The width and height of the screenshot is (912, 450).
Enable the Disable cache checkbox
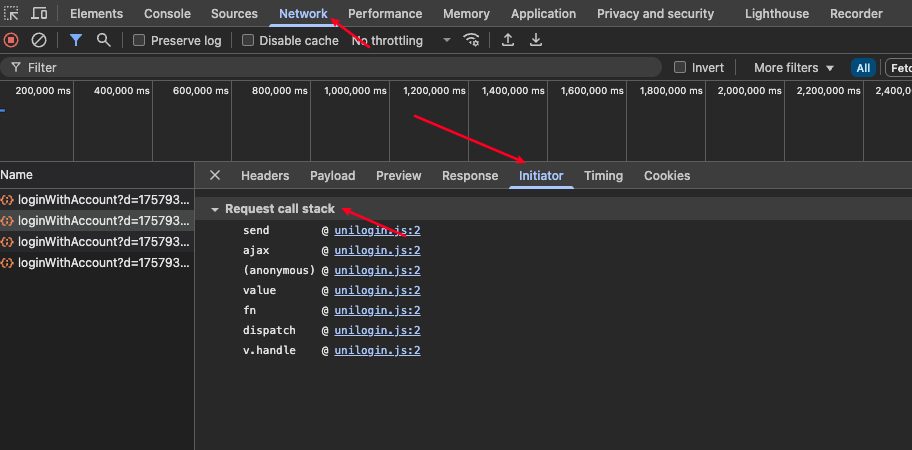248,40
